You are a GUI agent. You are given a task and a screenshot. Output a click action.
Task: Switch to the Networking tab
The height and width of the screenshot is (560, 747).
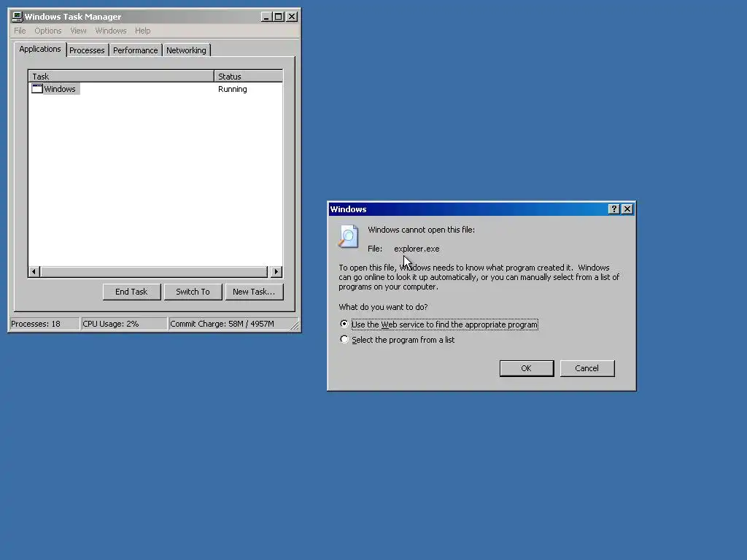[186, 50]
